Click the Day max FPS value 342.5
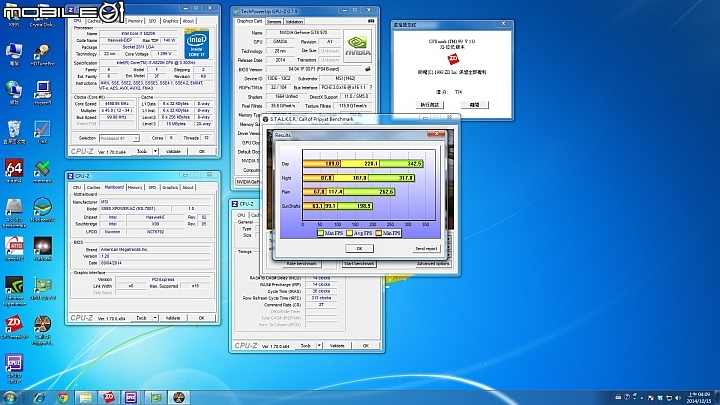 (x=414, y=163)
